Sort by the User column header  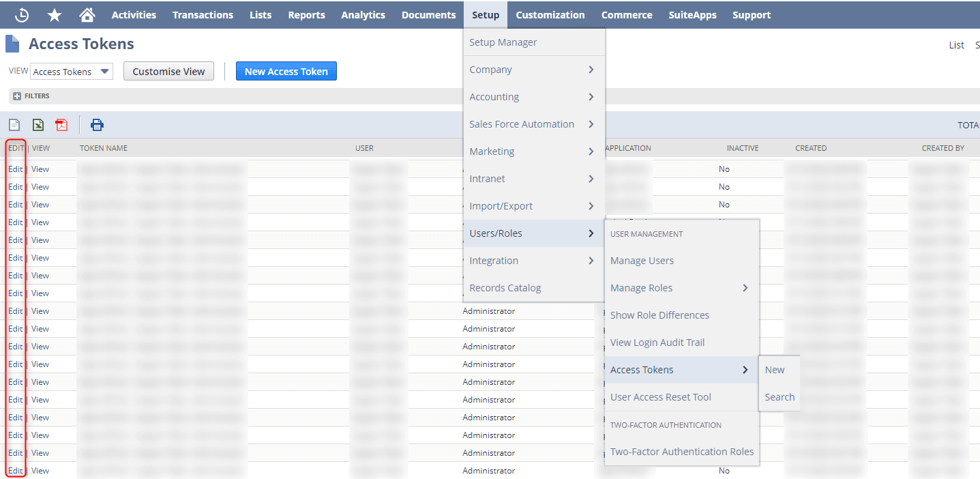click(x=364, y=148)
